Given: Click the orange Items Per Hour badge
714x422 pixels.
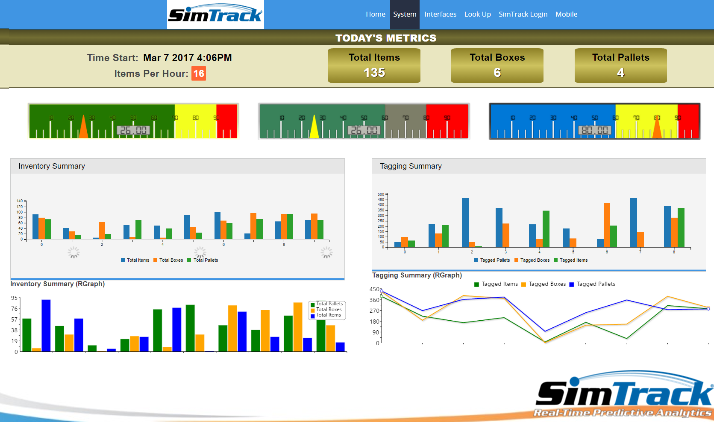Looking at the screenshot, I should click(199, 73).
